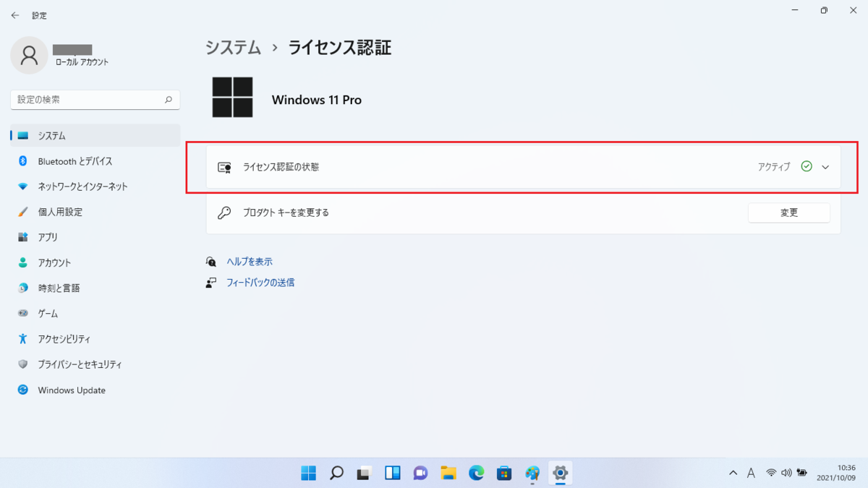Open the Chat app on taskbar
The height and width of the screenshot is (488, 868).
[x=420, y=473]
